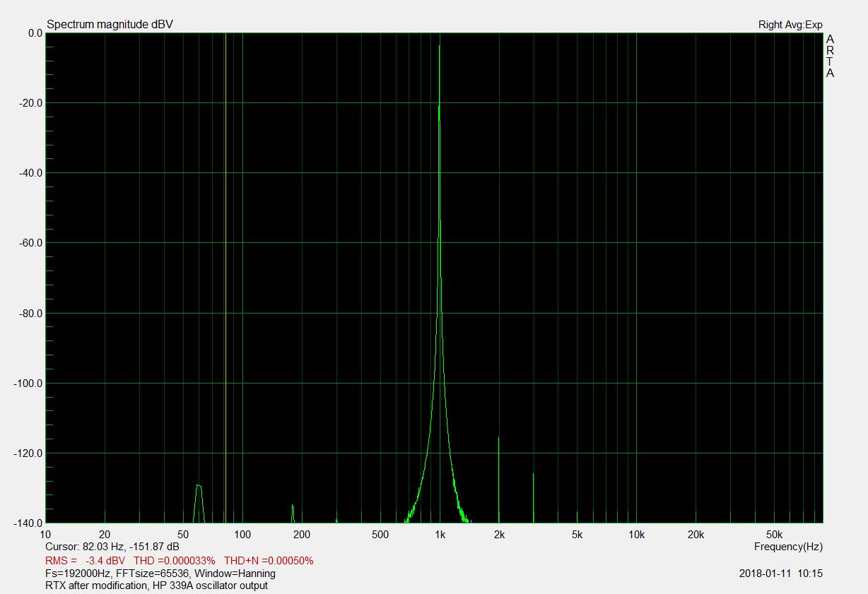This screenshot has width=868, height=594.
Task: Click the 3 kHz harmonic spike
Action: pos(534,498)
